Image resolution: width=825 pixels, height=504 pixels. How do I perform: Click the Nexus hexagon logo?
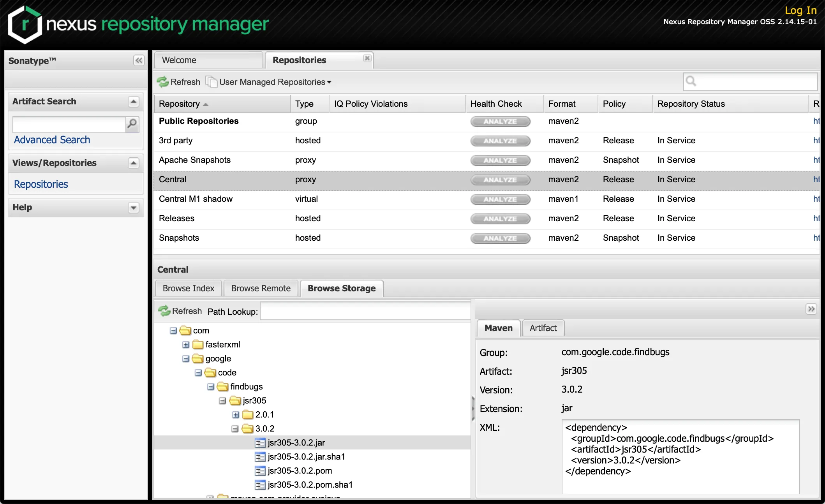25,24
